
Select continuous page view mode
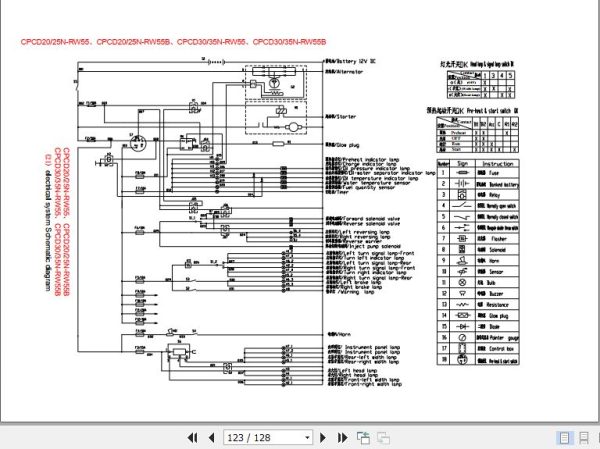(x=584, y=438)
